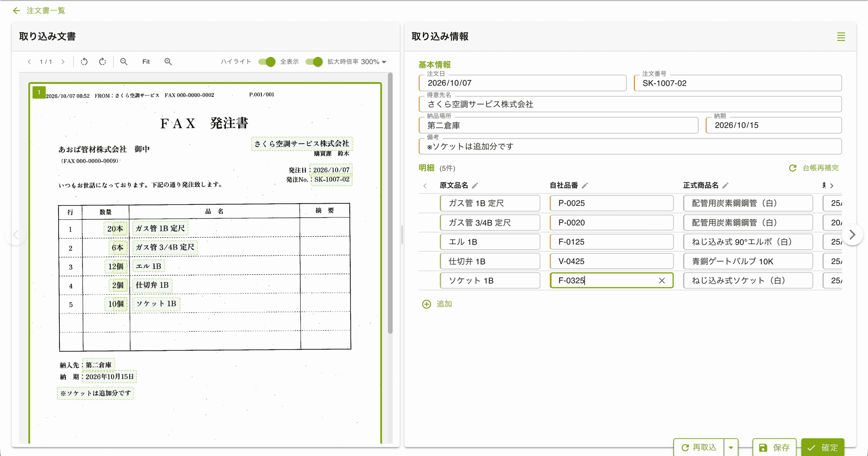Rotate document counterclockwise
This screenshot has width=868, height=456.
tap(84, 62)
